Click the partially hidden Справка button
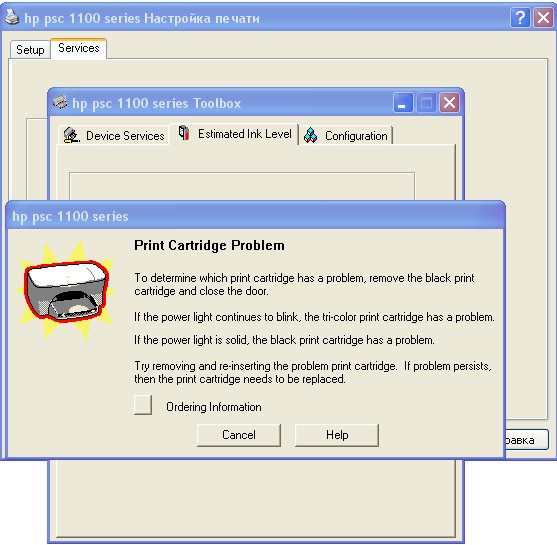 pos(527,440)
